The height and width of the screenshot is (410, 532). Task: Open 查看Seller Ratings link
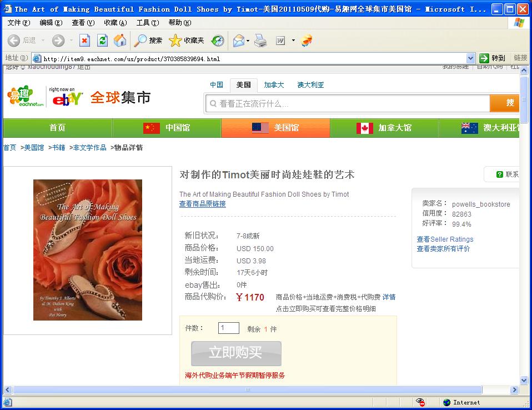(445, 239)
